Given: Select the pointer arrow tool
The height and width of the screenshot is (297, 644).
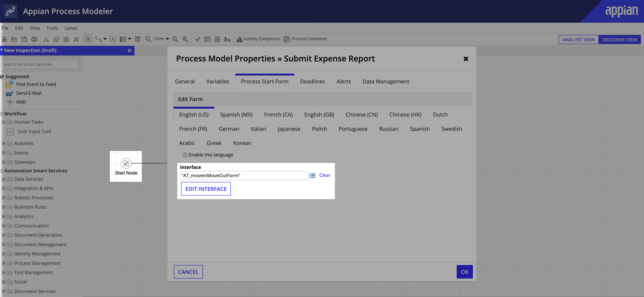Looking at the screenshot, I should (x=88, y=39).
